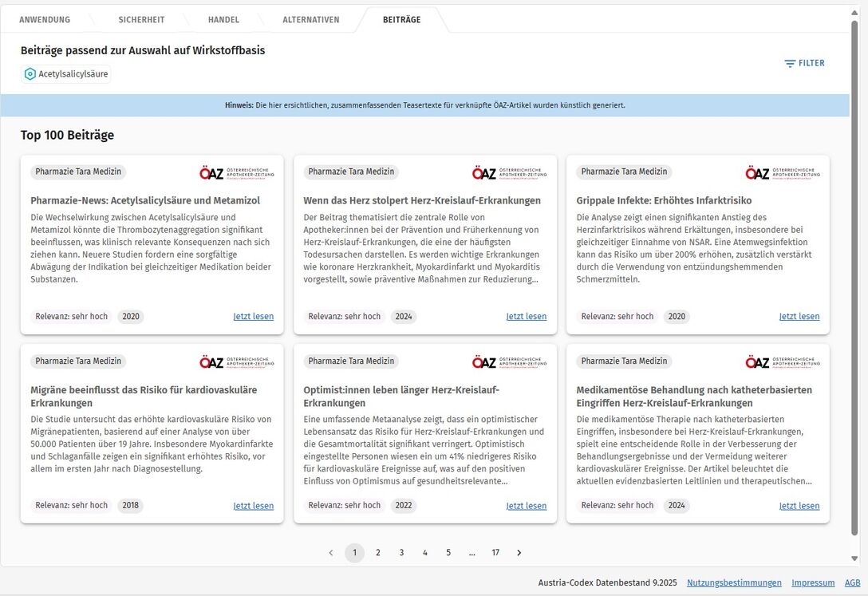Click the Acetylsalicylsäure substance hexagon icon

tap(30, 74)
